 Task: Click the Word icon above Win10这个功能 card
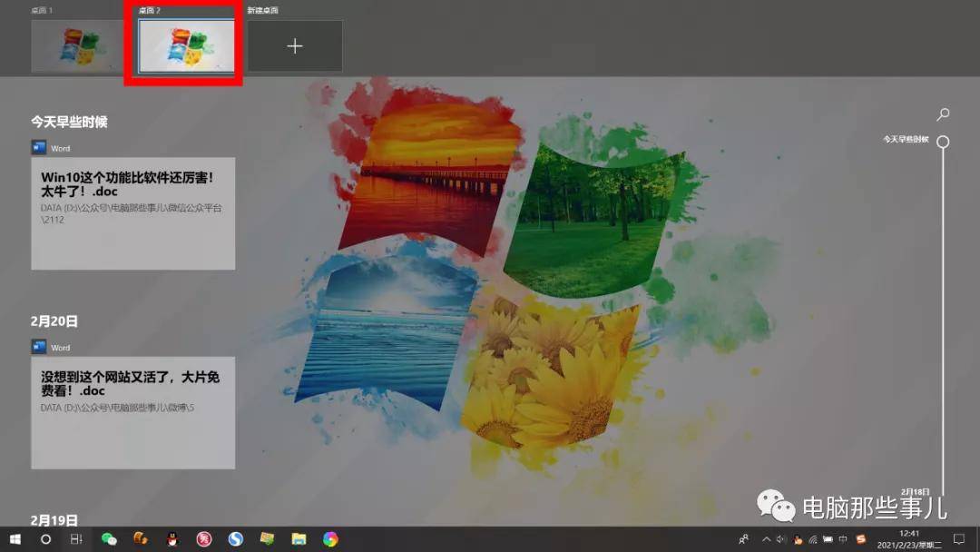pos(39,148)
